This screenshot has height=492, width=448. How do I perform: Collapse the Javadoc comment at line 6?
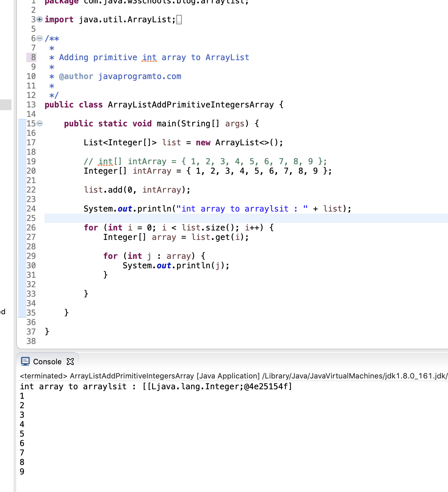point(39,39)
